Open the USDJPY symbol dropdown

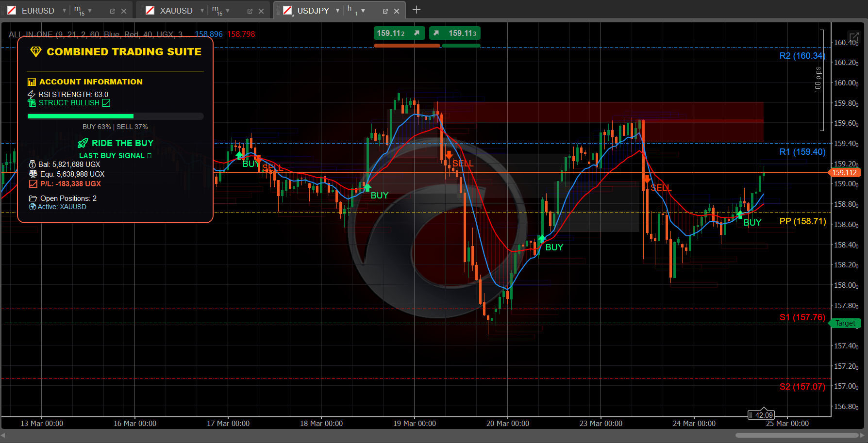point(337,11)
